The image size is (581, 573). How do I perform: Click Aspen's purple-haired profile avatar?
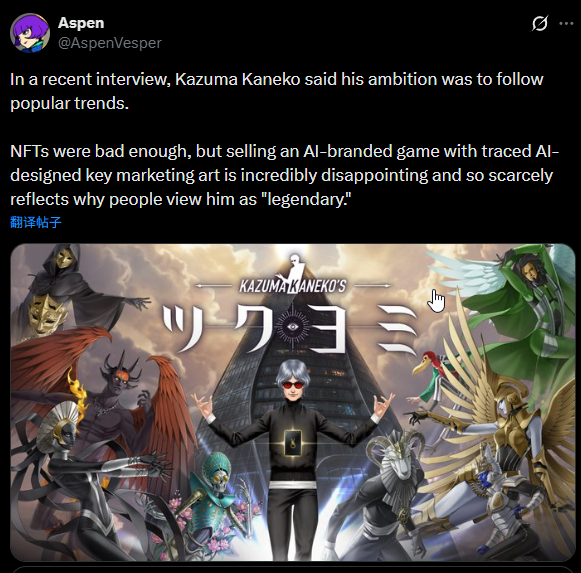coord(30,33)
